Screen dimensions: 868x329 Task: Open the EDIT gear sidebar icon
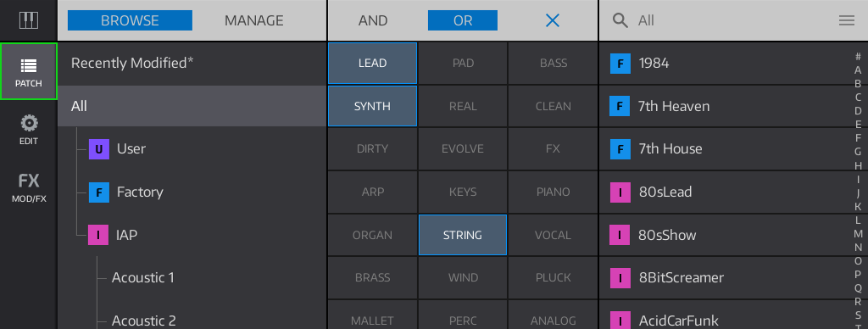(x=28, y=130)
